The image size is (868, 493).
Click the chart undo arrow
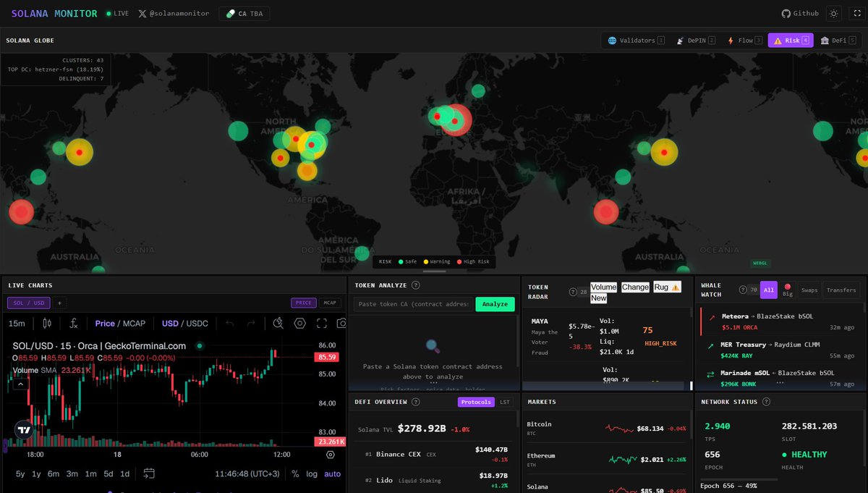click(x=230, y=324)
